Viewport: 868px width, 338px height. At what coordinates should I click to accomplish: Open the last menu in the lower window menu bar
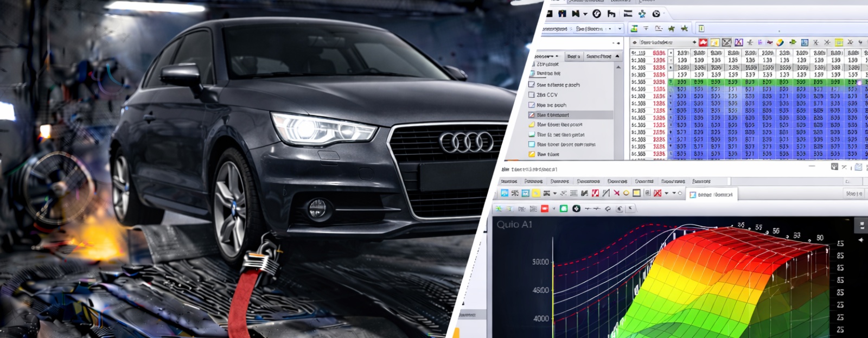pyautogui.click(x=701, y=181)
